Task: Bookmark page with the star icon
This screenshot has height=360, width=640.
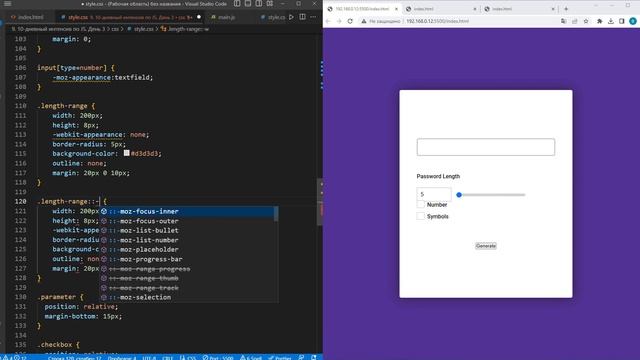Action: point(586,21)
